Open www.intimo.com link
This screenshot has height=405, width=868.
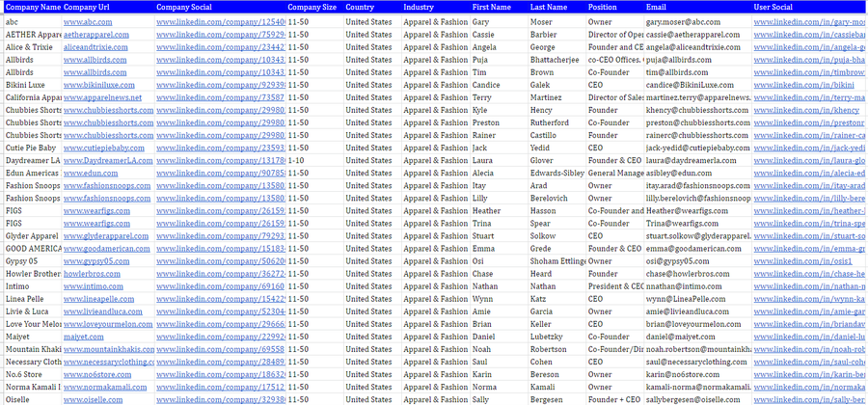93,286
